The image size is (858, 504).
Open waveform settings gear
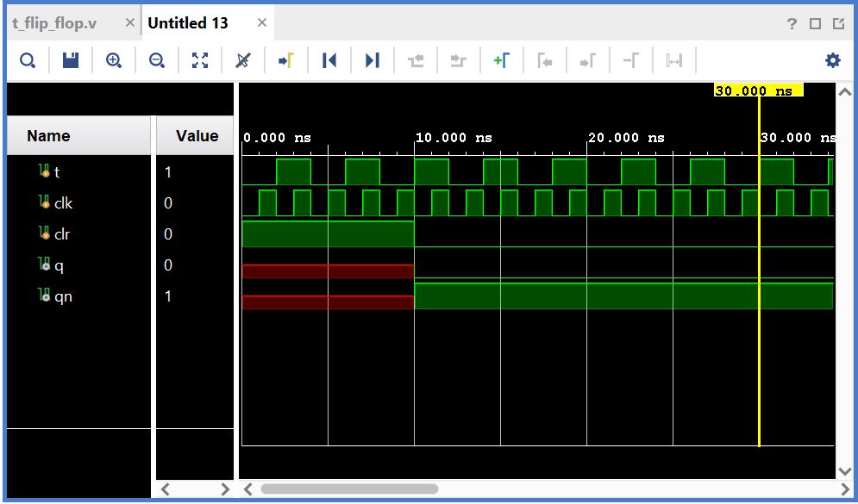point(832,60)
